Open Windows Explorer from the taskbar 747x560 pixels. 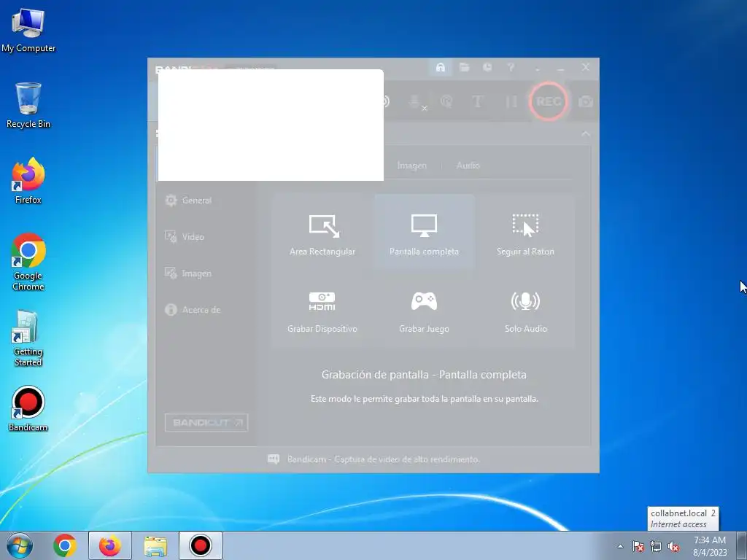(155, 545)
